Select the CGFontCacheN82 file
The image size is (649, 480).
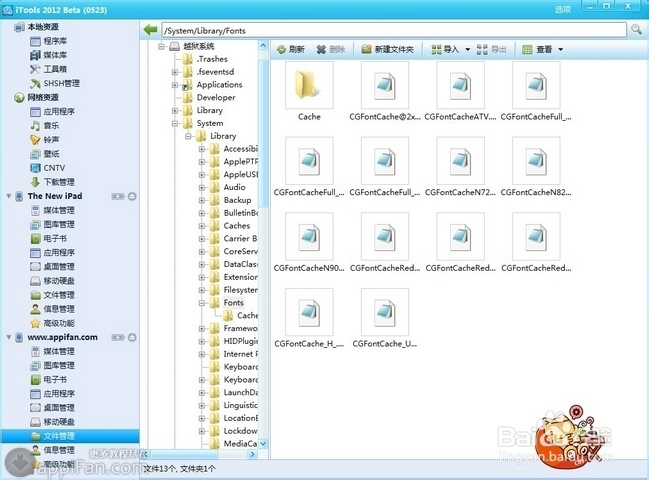[536, 161]
